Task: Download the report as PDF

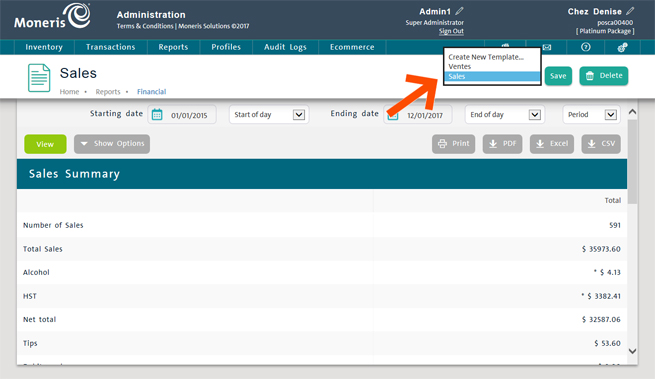Action: coord(503,144)
